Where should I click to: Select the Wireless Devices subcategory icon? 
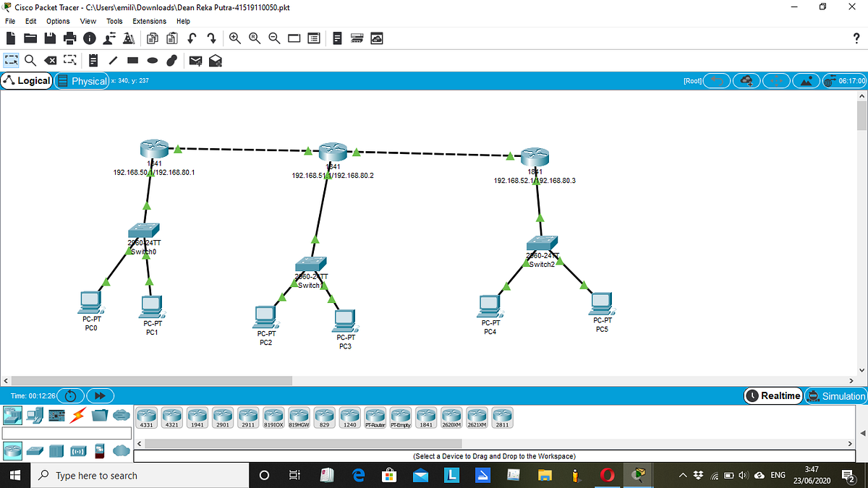77,450
